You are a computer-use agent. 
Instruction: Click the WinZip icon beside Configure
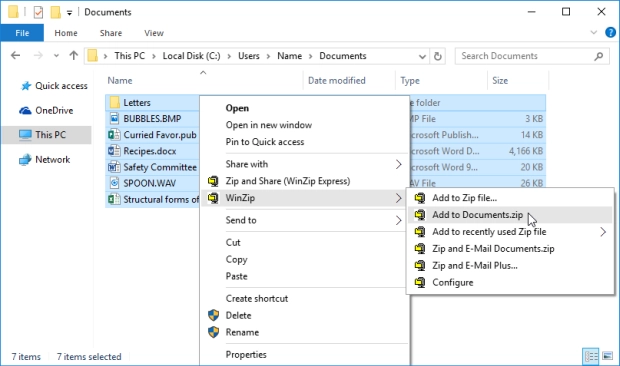420,282
